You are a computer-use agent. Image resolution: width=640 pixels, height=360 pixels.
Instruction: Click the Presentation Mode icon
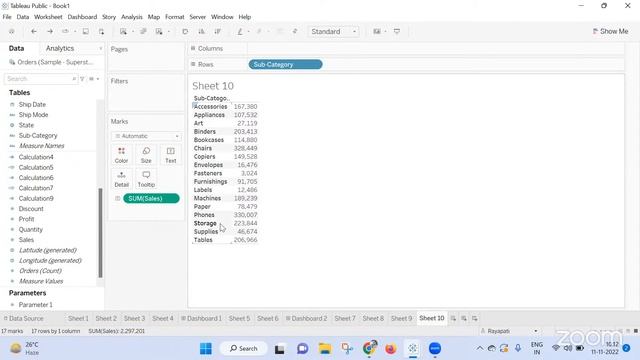coord(397,31)
